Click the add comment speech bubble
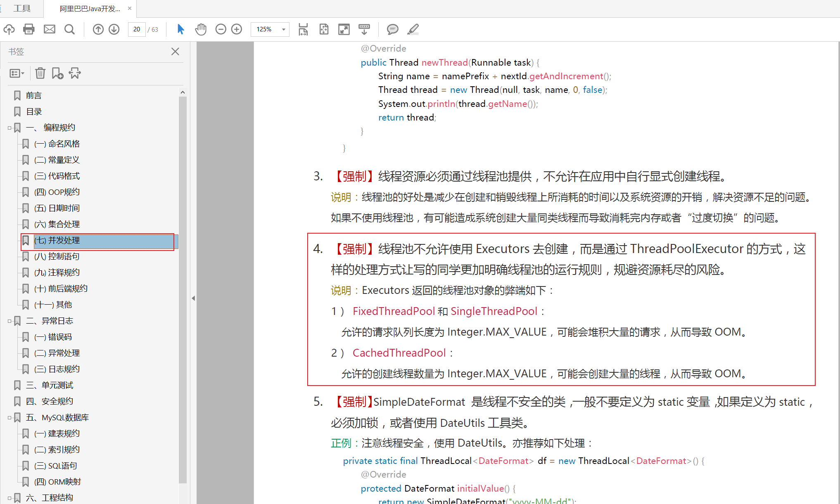This screenshot has height=504, width=840. (392, 29)
